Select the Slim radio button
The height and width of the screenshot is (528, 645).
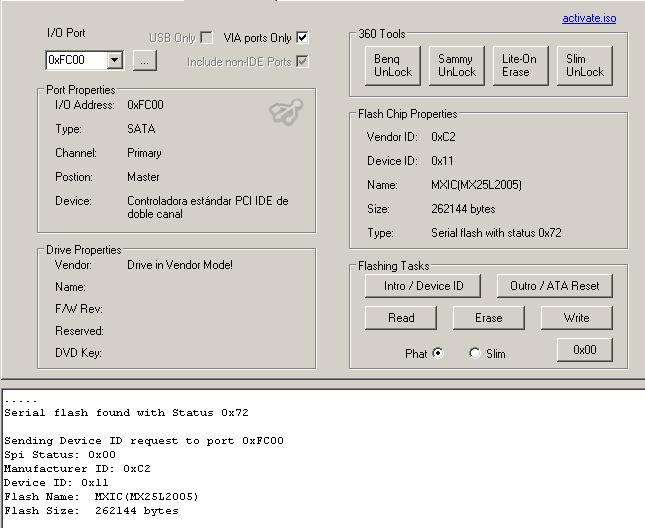[475, 353]
